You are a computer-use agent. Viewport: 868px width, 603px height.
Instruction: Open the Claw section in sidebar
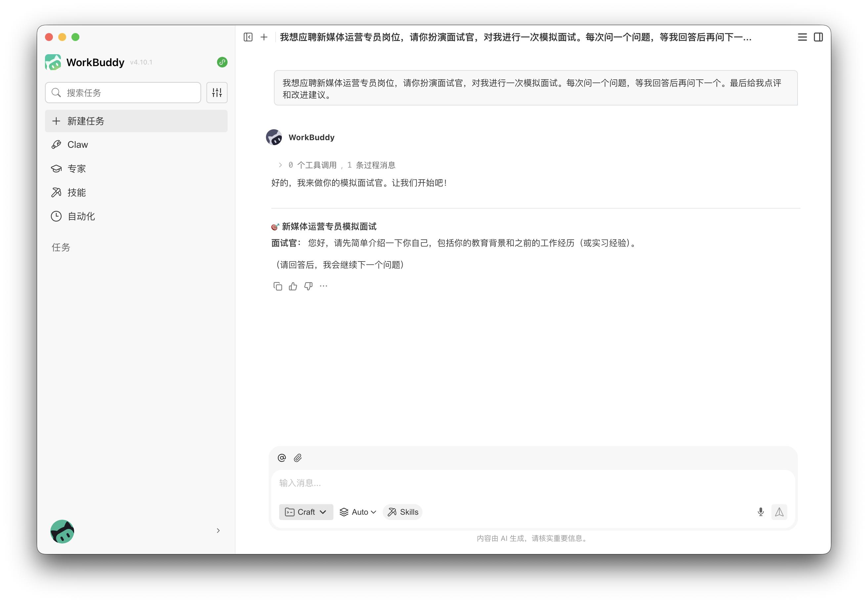click(77, 144)
